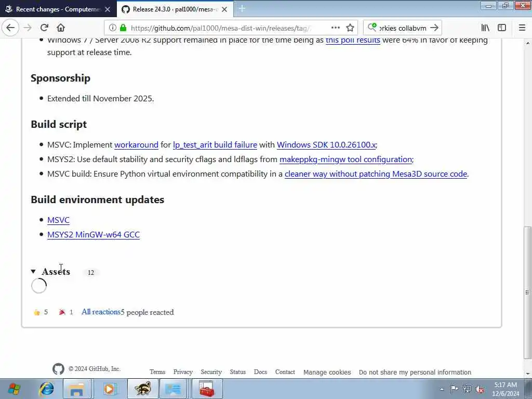Screen dimensions: 532x399
Task: Click the 'Build script' heading
Action: (59, 125)
